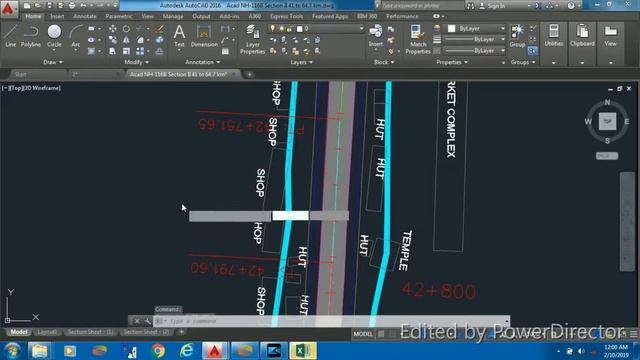Image resolution: width=640 pixels, height=360 pixels.
Task: Click Sign In button
Action: click(492, 6)
